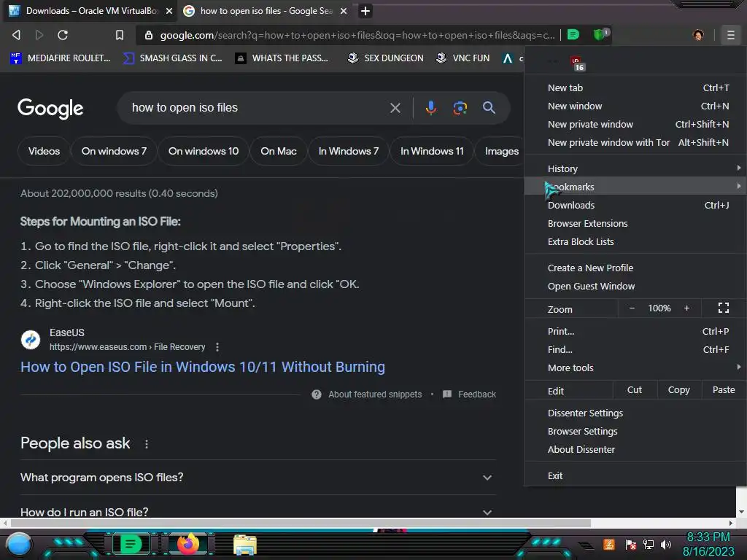Open File Explorer from taskbar
747x560 pixels.
click(x=245, y=545)
